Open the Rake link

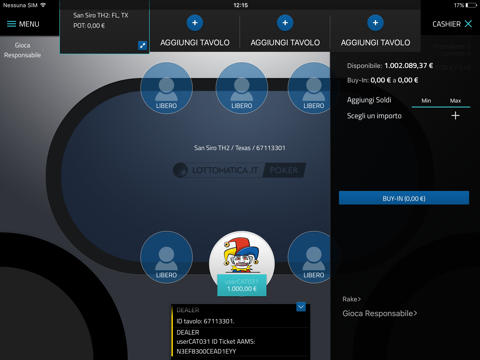coord(351,299)
